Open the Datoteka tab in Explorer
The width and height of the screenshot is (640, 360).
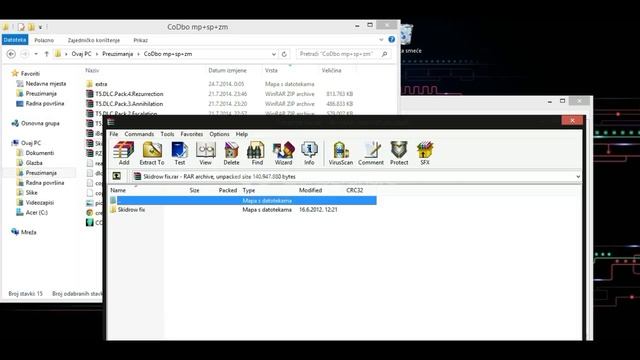pos(15,40)
